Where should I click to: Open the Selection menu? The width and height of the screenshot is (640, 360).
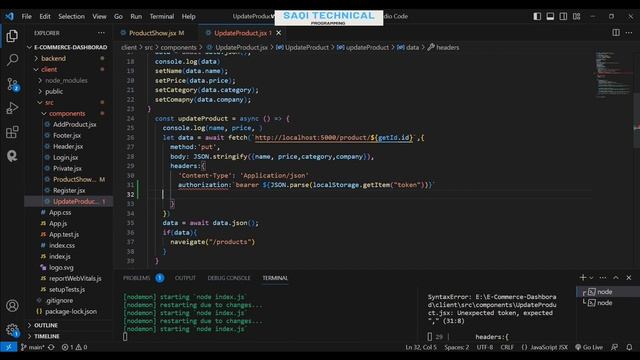71,16
